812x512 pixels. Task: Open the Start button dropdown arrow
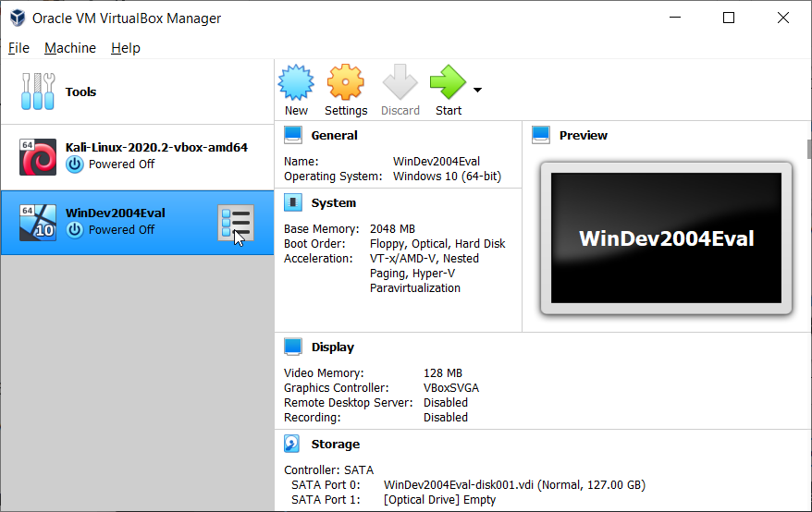(x=477, y=90)
